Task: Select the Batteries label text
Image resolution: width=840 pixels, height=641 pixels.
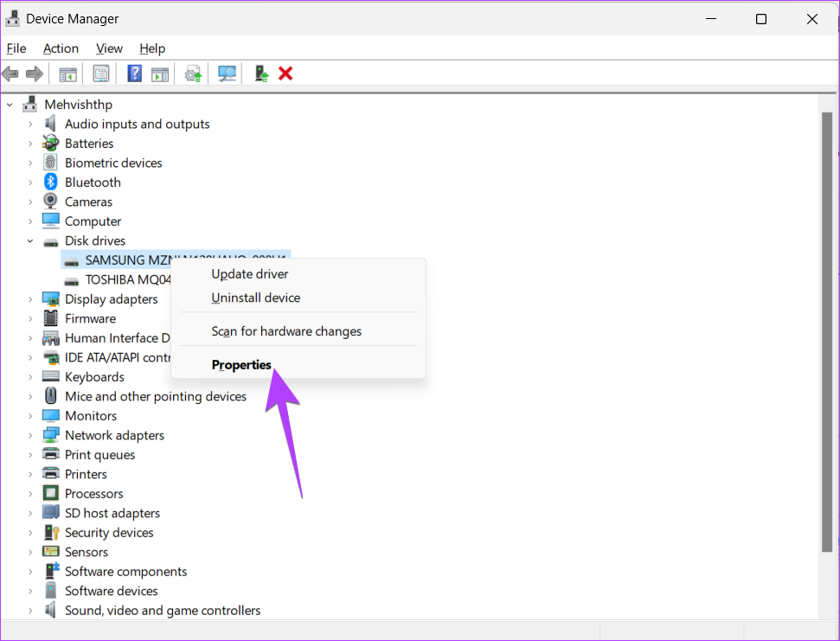Action: (x=89, y=144)
